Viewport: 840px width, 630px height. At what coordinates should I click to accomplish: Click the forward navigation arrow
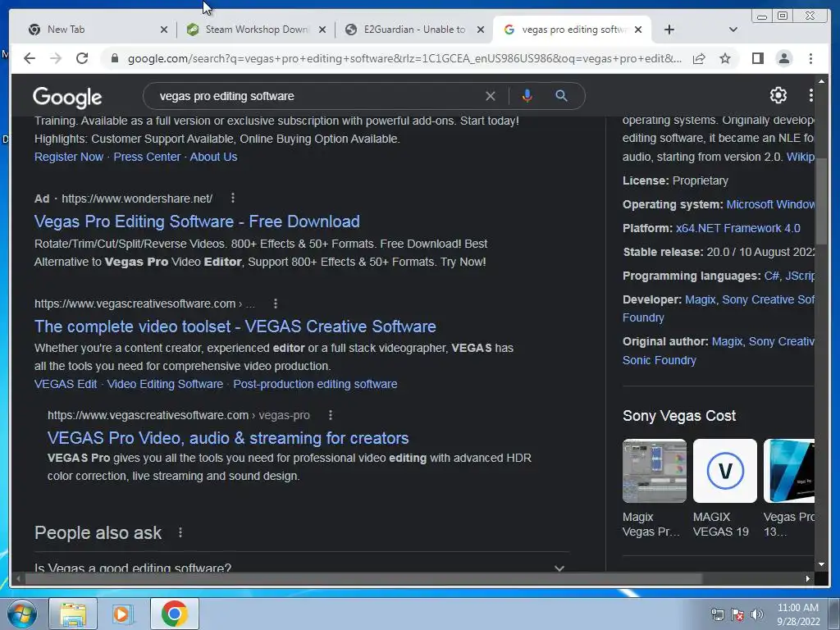click(x=56, y=58)
